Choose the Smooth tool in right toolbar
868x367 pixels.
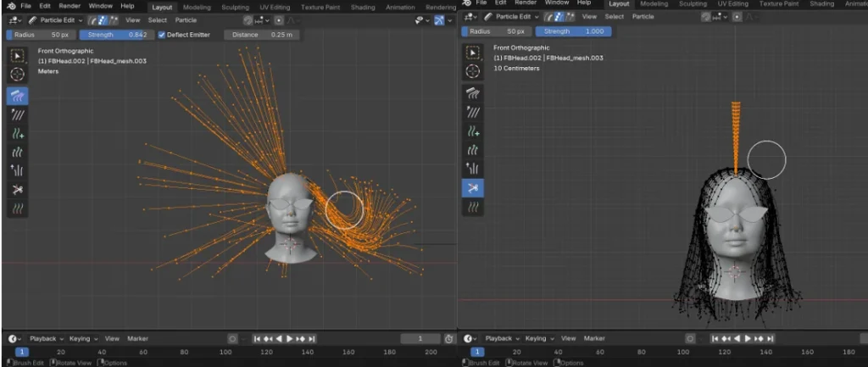(473, 113)
